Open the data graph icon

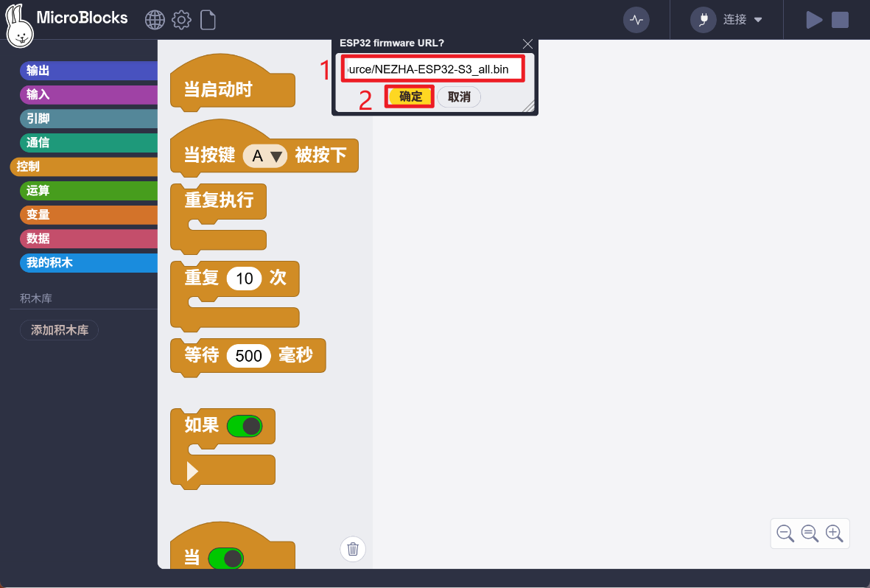coord(636,21)
